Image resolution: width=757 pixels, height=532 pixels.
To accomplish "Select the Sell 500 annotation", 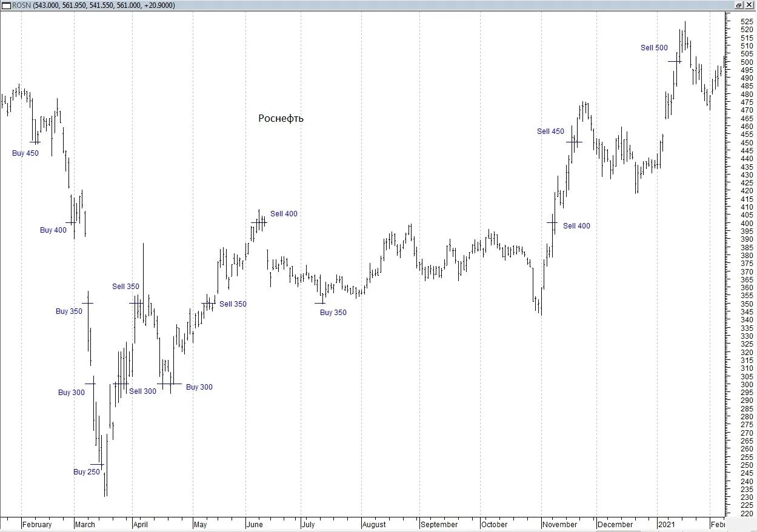I will click(x=655, y=48).
